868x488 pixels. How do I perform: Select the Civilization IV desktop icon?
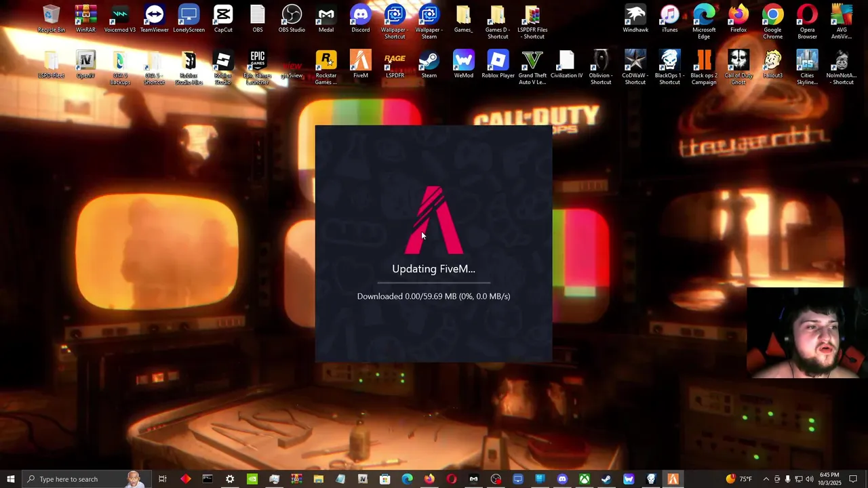pyautogui.click(x=566, y=64)
